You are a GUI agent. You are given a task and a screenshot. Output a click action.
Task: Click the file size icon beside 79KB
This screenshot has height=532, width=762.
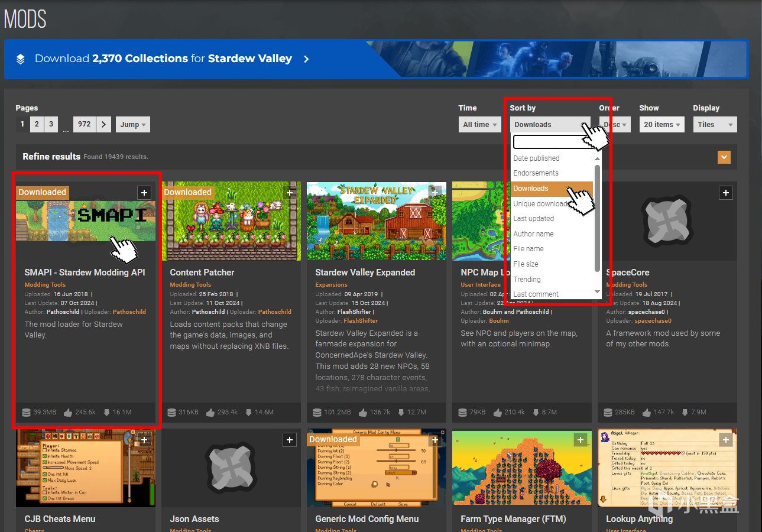pyautogui.click(x=462, y=412)
